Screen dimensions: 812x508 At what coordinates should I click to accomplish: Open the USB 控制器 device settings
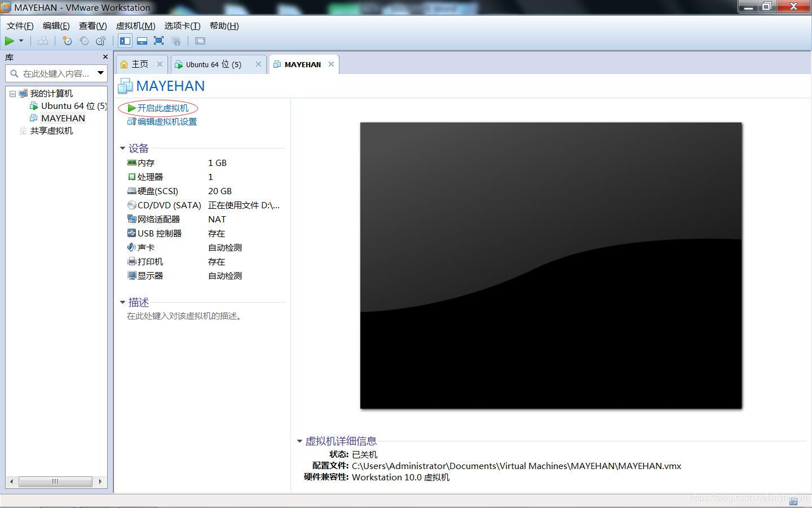160,233
